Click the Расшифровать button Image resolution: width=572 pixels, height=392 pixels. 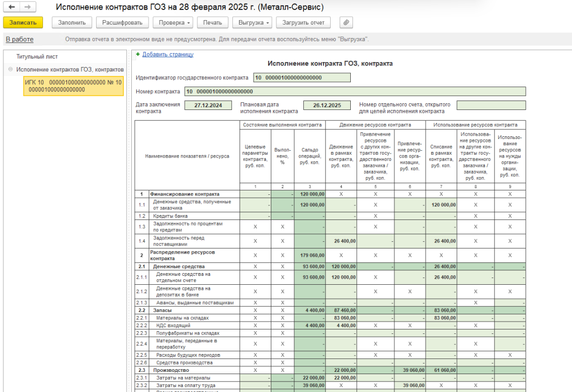tap(122, 22)
